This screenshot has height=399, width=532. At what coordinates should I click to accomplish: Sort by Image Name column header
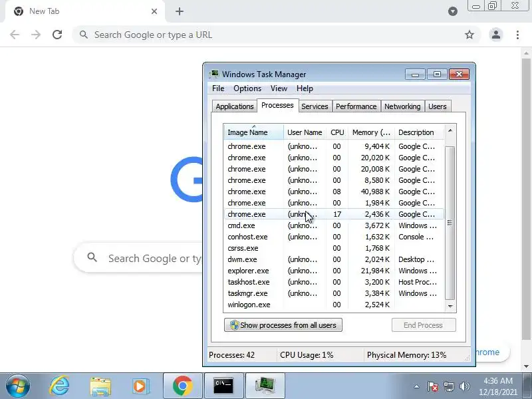(253, 132)
